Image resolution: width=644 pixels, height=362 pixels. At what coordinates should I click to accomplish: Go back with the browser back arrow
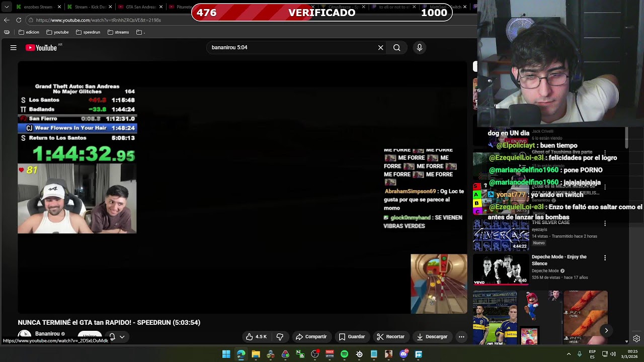7,20
